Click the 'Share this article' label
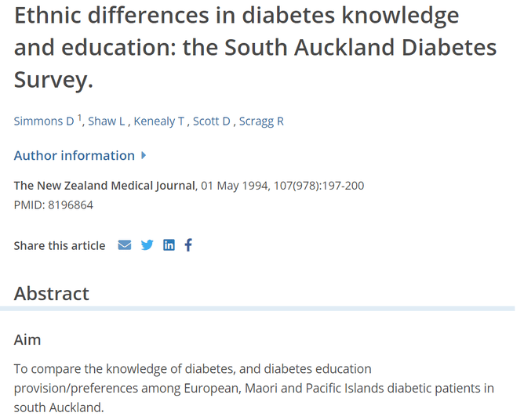524x420 pixels. (60, 245)
